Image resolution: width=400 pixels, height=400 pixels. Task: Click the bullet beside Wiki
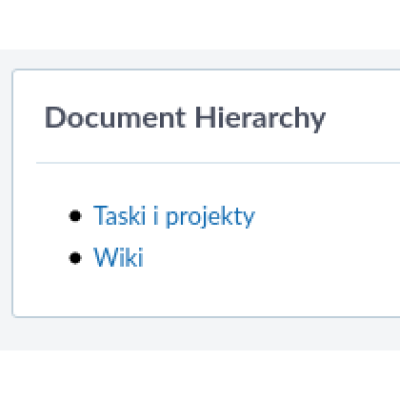pyautogui.click(x=75, y=258)
